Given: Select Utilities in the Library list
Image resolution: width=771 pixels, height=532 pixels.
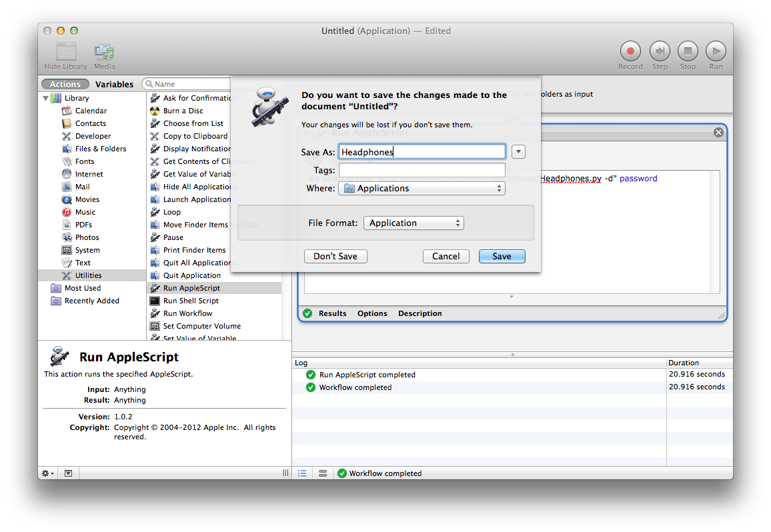Looking at the screenshot, I should pyautogui.click(x=88, y=275).
